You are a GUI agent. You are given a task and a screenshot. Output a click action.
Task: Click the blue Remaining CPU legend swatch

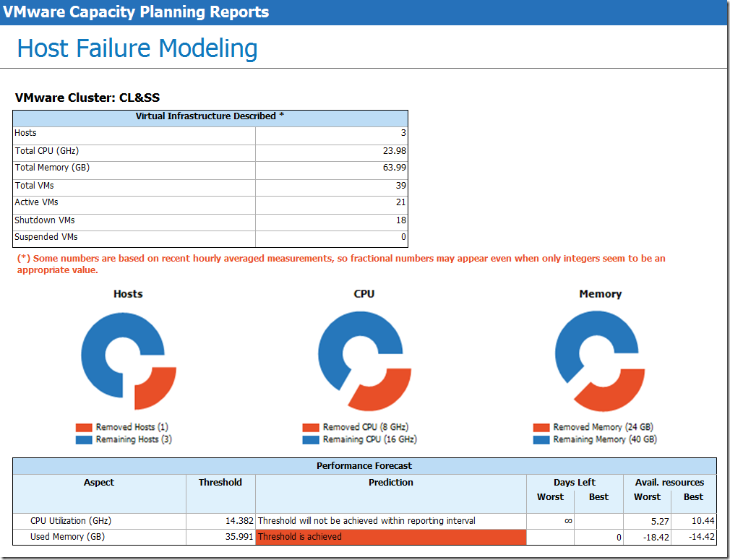[x=311, y=439]
